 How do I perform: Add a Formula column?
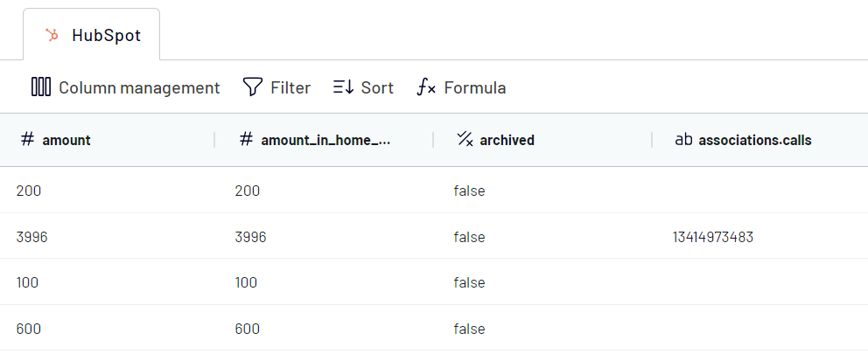coord(461,87)
